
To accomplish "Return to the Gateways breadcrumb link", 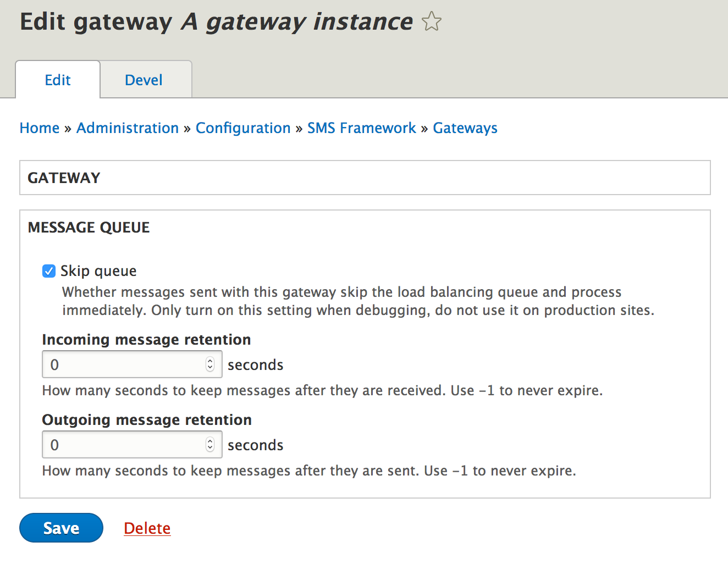I will point(465,128).
